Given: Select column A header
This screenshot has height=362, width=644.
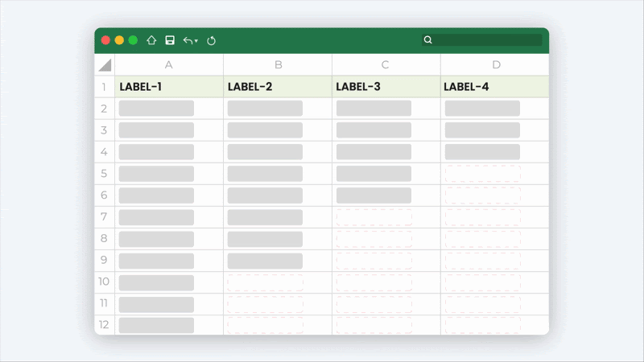Looking at the screenshot, I should click(169, 65).
